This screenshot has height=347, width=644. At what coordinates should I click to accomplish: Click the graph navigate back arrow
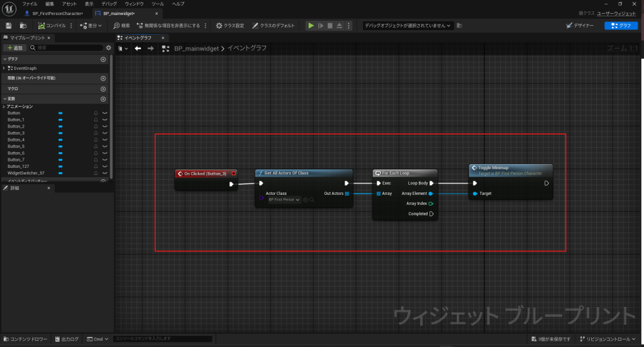(x=138, y=48)
